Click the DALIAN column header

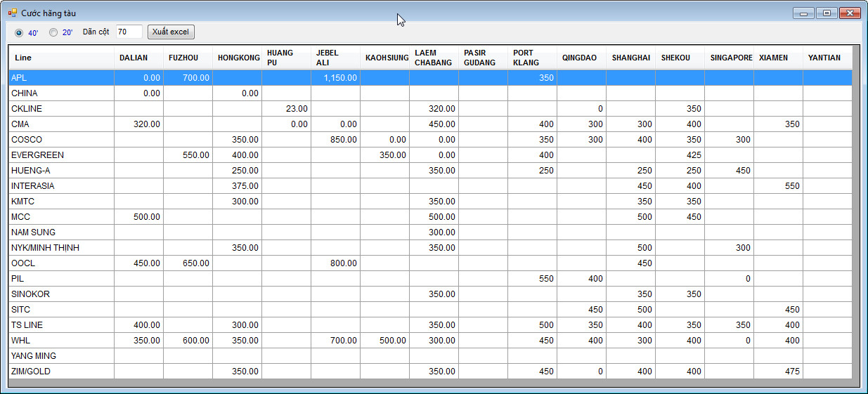click(138, 58)
